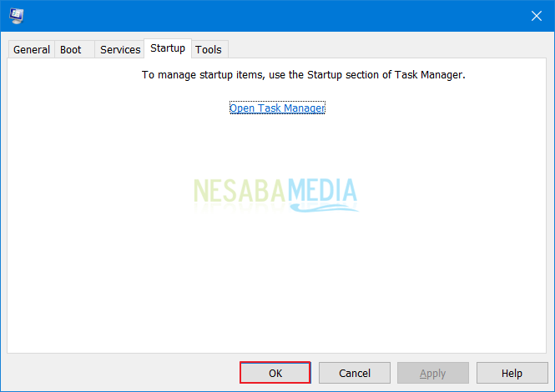Click the Nesabamedia watermark logo
555x392 pixels.
tap(275, 194)
